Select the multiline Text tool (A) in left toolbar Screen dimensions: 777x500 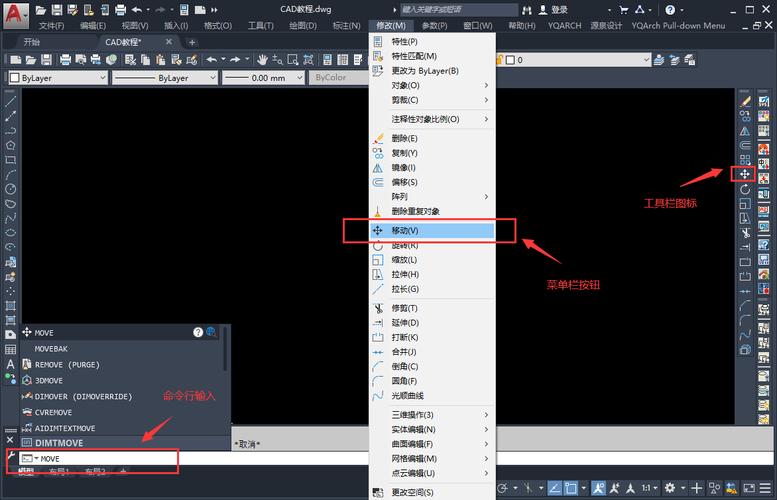pyautogui.click(x=10, y=364)
